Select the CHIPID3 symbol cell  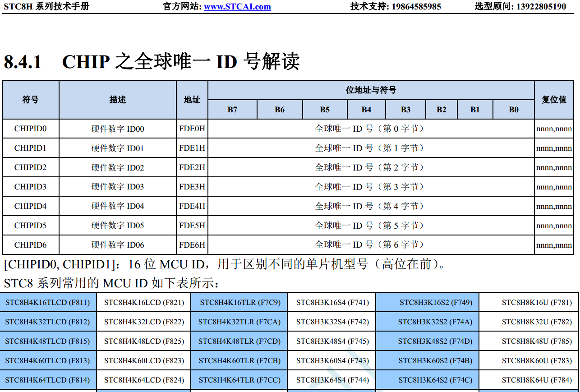31,187
